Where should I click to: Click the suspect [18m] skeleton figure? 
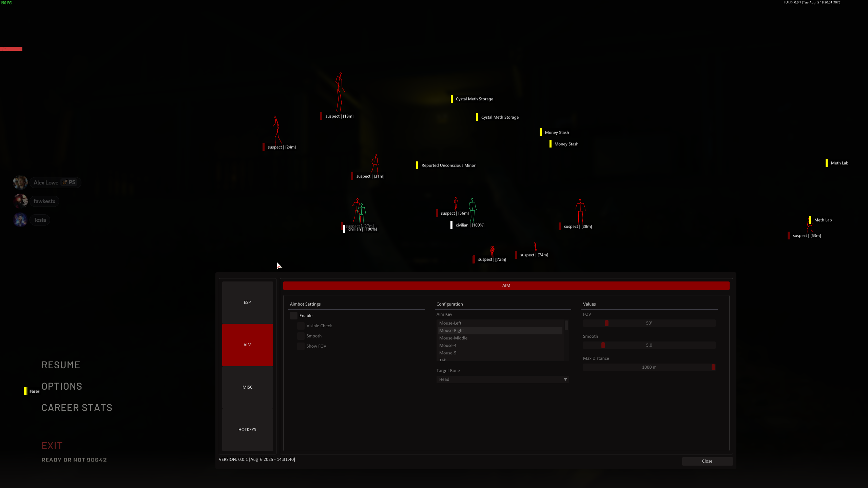340,92
